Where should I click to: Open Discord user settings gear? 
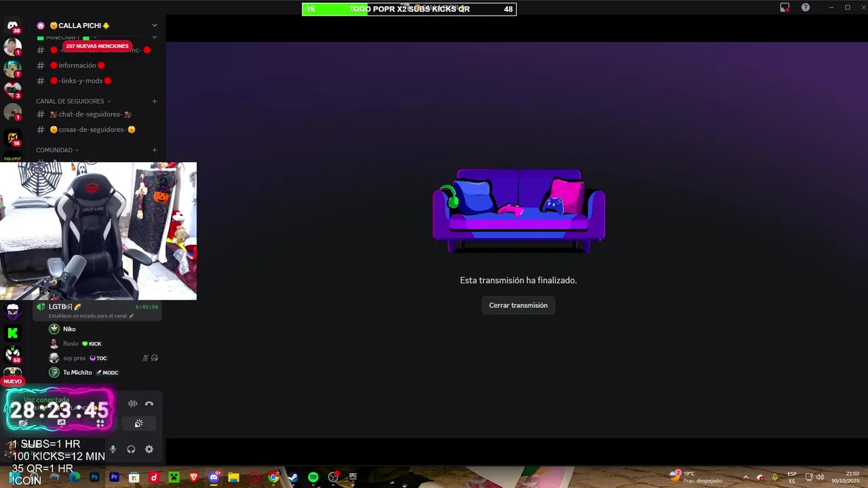coord(149,449)
